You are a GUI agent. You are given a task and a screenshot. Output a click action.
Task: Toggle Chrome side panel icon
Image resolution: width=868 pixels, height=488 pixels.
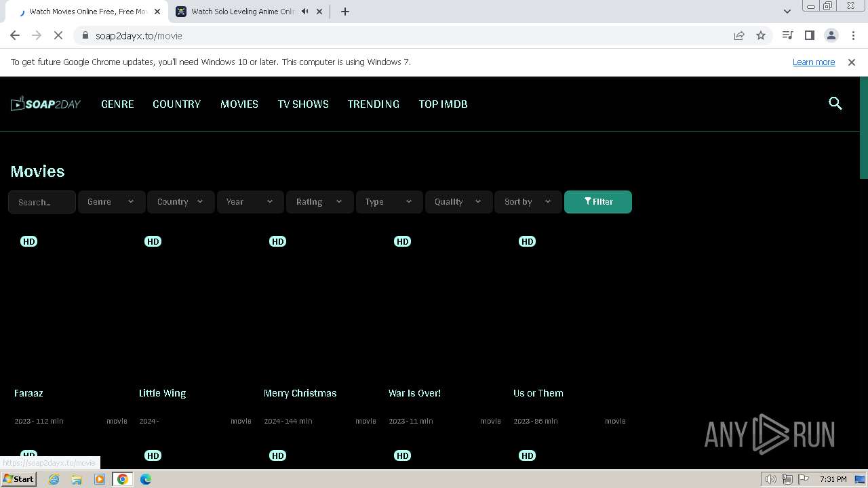(x=809, y=35)
